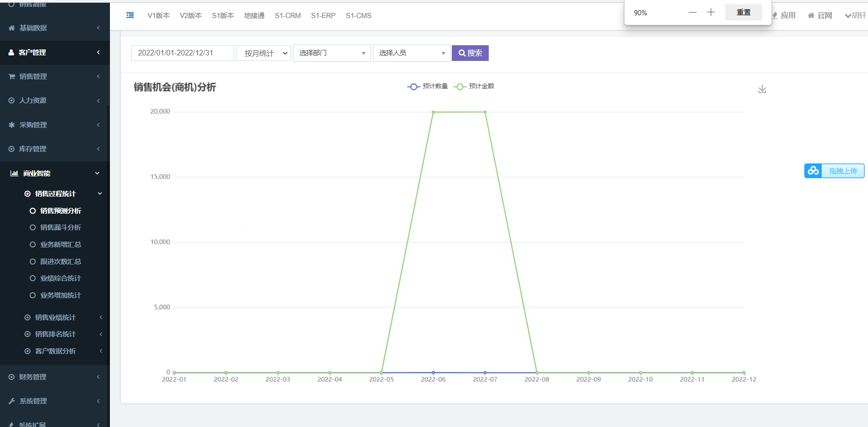Image resolution: width=868 pixels, height=427 pixels.
Task: Click the cloud icon beside 拖拽上传
Action: [813, 170]
